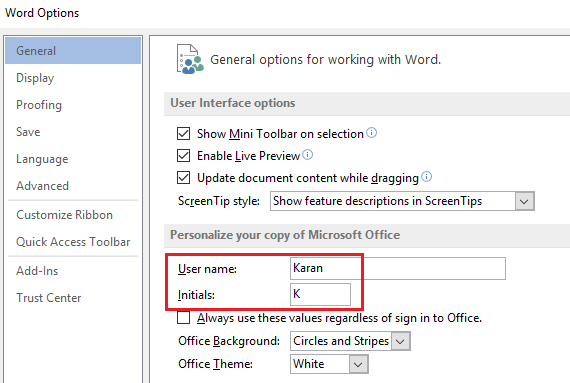Click info icon after Update document content
The image size is (570, 383).
pos(426,177)
